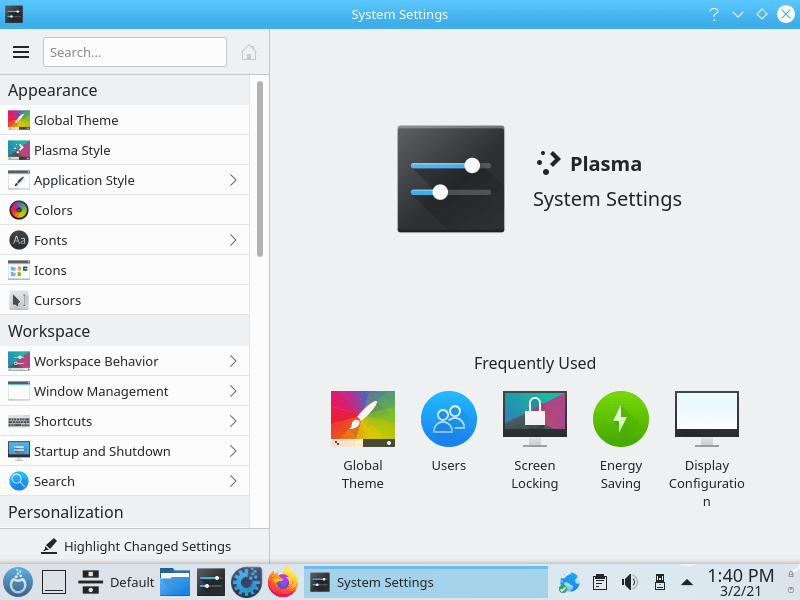Expand hidden system tray icons arrow
800x600 pixels.
click(687, 582)
